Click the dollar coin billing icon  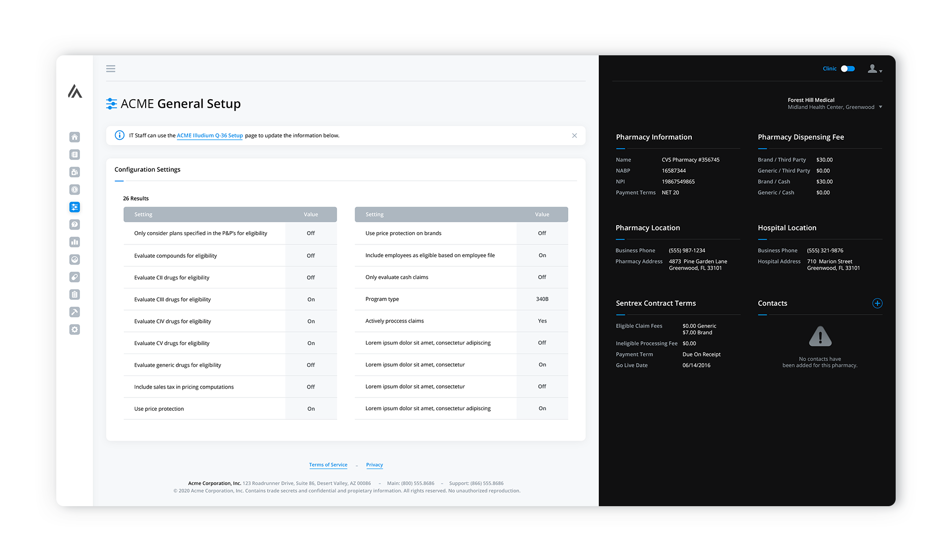[75, 189]
